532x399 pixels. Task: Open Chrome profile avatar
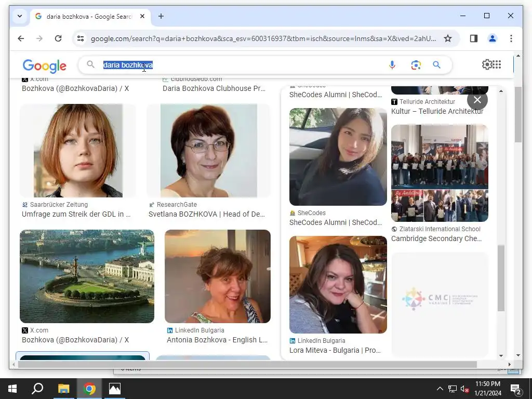(493, 38)
